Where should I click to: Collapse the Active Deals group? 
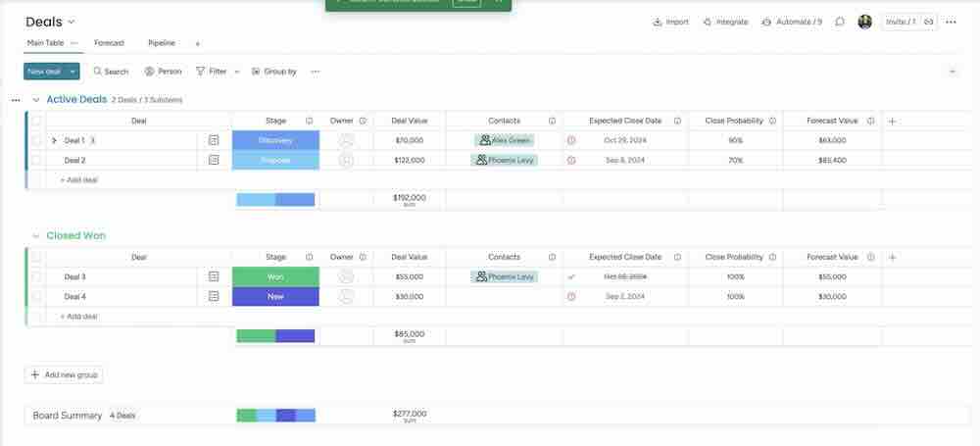click(36, 99)
